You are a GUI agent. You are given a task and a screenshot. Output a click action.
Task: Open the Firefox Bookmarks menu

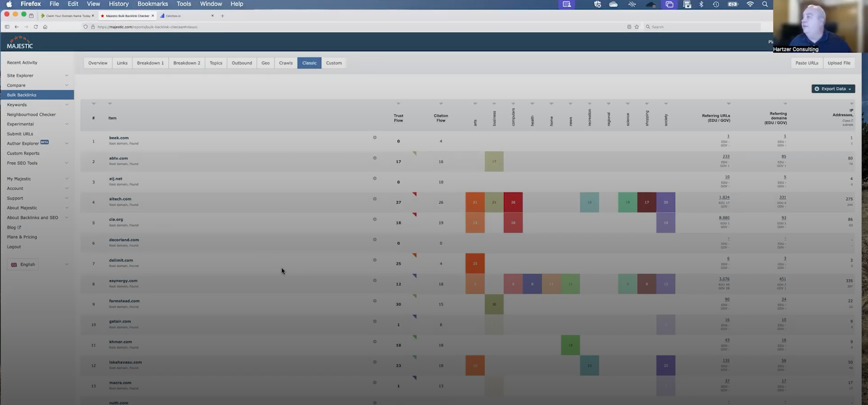[152, 4]
